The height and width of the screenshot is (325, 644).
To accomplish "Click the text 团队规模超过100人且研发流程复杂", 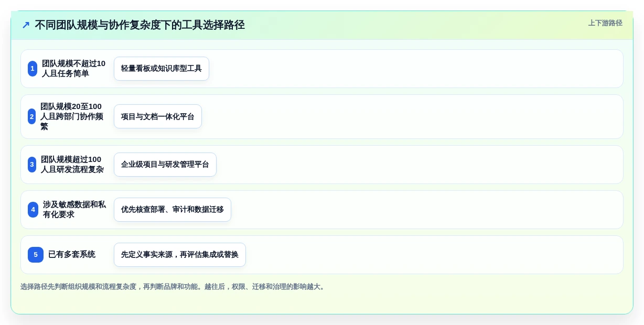I will [x=73, y=165].
